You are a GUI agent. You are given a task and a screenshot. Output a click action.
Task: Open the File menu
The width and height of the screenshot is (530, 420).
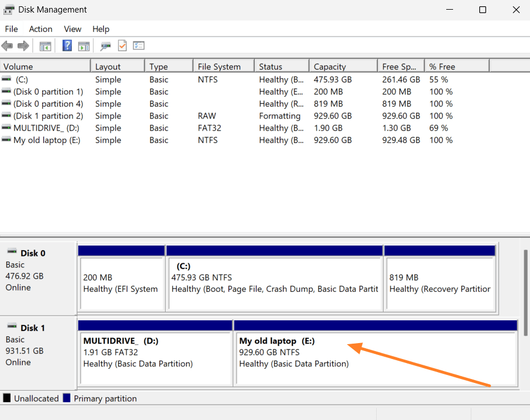(x=11, y=29)
